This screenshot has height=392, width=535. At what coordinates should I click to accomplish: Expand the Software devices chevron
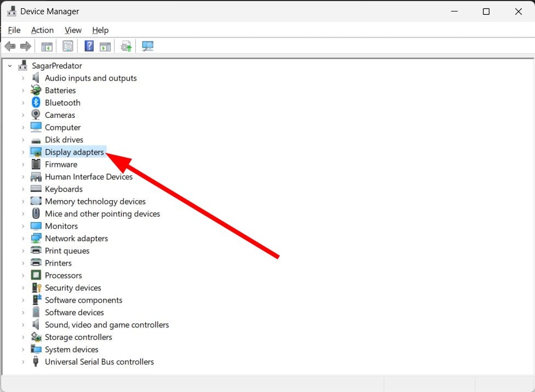[23, 313]
